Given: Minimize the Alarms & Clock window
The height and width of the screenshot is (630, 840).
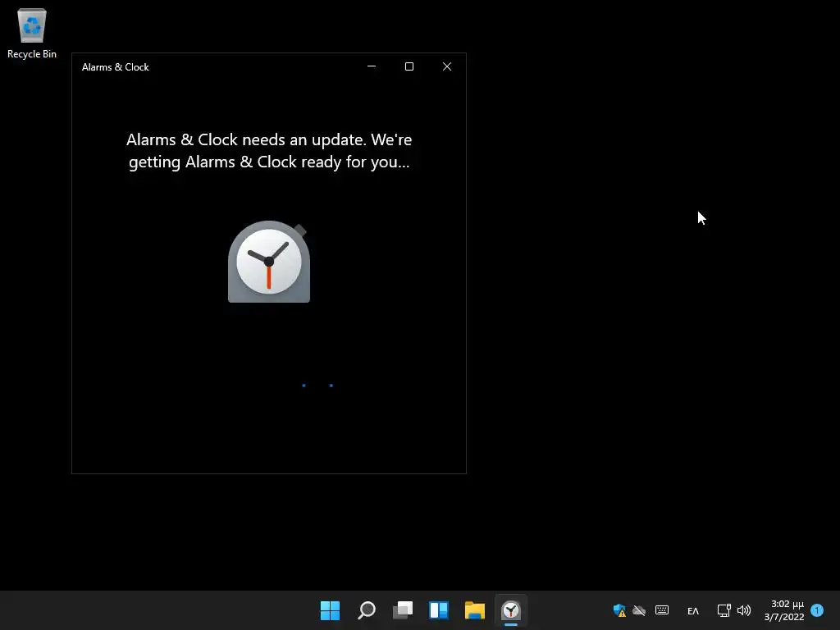Looking at the screenshot, I should click(x=372, y=66).
